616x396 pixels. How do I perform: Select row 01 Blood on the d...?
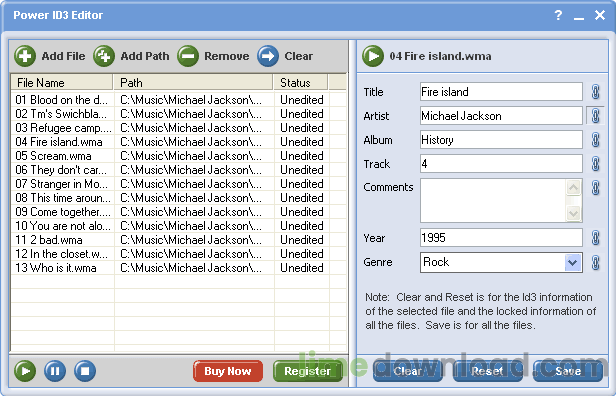[179, 100]
